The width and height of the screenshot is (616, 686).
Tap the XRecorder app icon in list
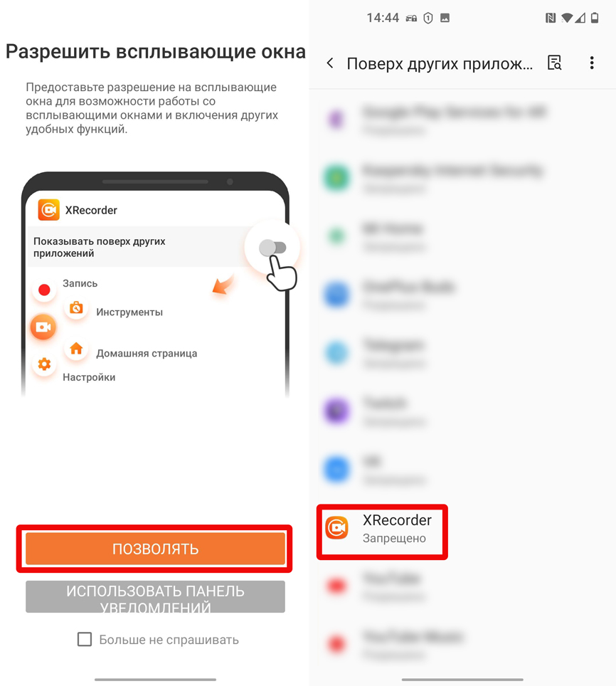tap(336, 528)
